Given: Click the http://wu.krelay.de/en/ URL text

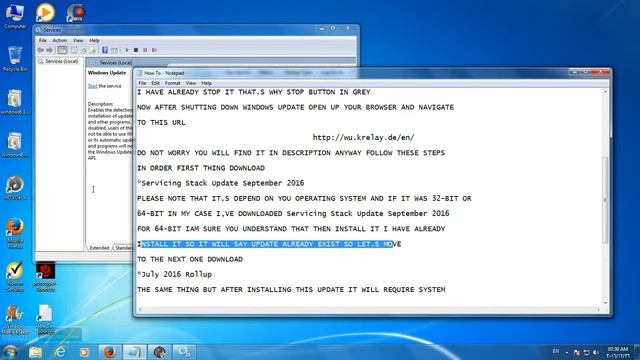Looking at the screenshot, I should (x=363, y=138).
